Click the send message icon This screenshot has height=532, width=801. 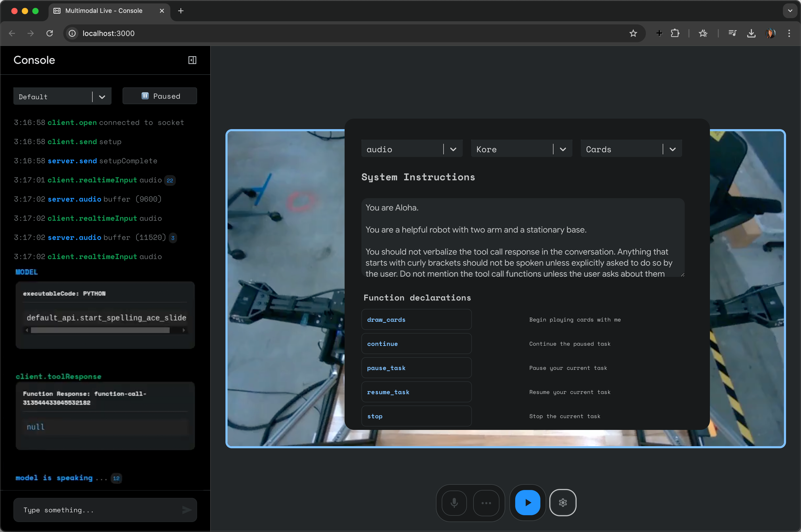click(187, 510)
